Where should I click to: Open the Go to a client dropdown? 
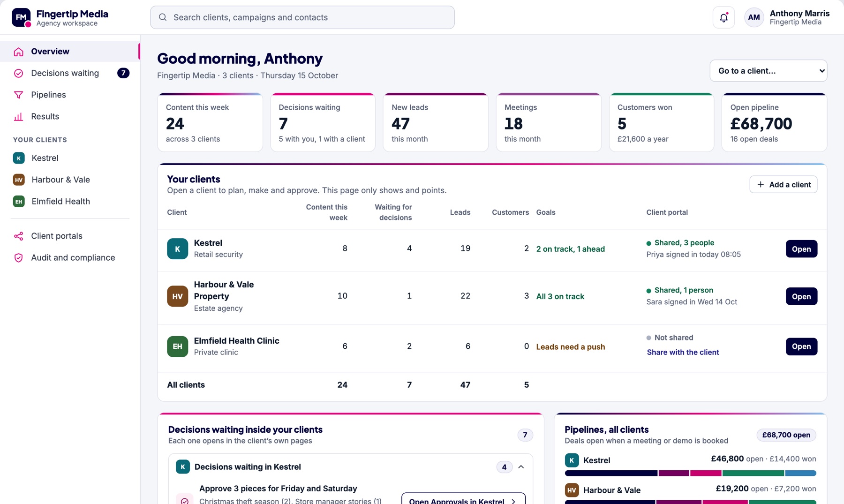click(769, 71)
